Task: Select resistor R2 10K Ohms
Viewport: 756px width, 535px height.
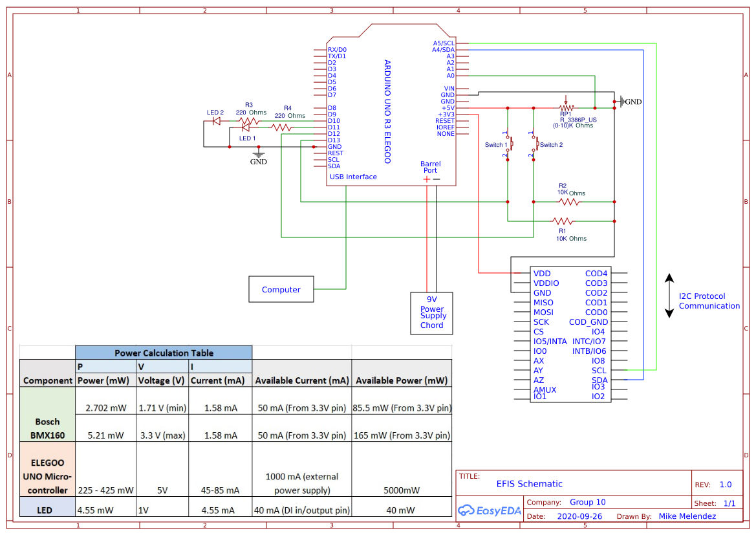Action: (567, 201)
